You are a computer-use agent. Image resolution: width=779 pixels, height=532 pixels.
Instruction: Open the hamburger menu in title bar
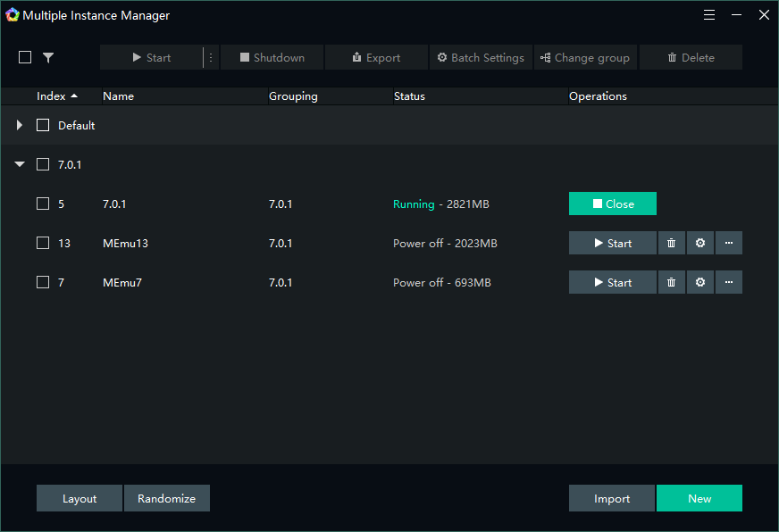click(x=709, y=15)
